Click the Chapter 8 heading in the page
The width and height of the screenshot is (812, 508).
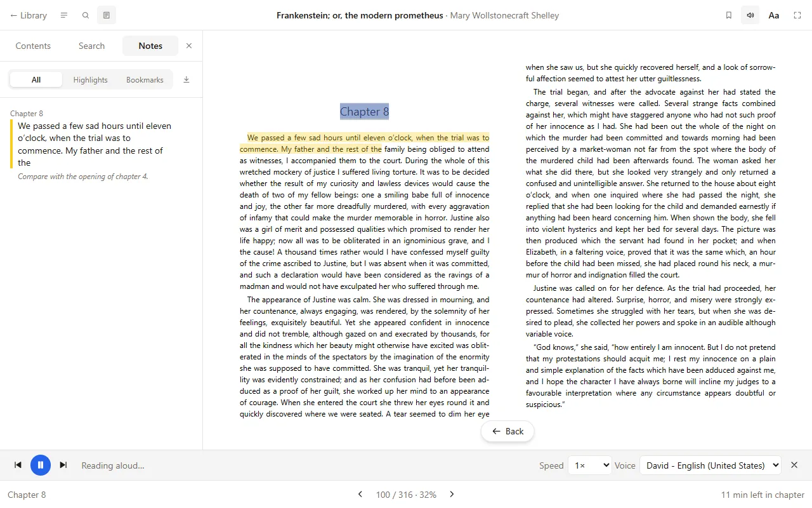point(364,112)
